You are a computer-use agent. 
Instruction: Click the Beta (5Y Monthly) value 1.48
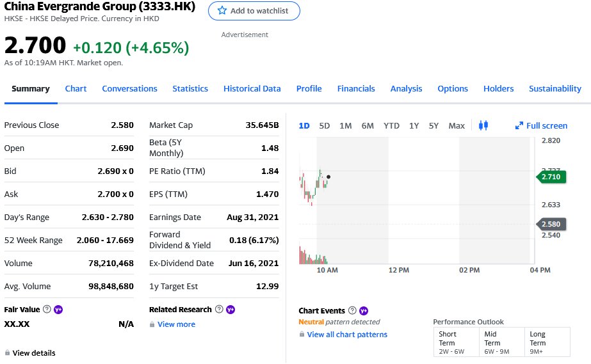[x=270, y=148]
